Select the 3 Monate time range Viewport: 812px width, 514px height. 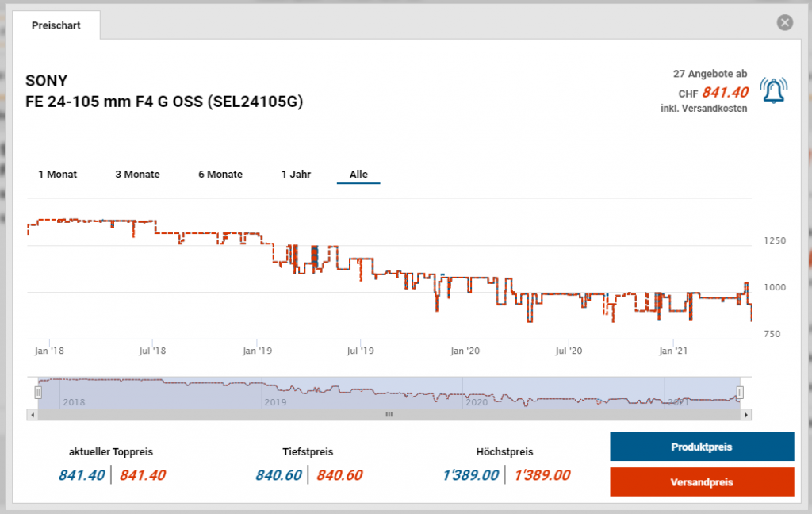click(x=137, y=174)
